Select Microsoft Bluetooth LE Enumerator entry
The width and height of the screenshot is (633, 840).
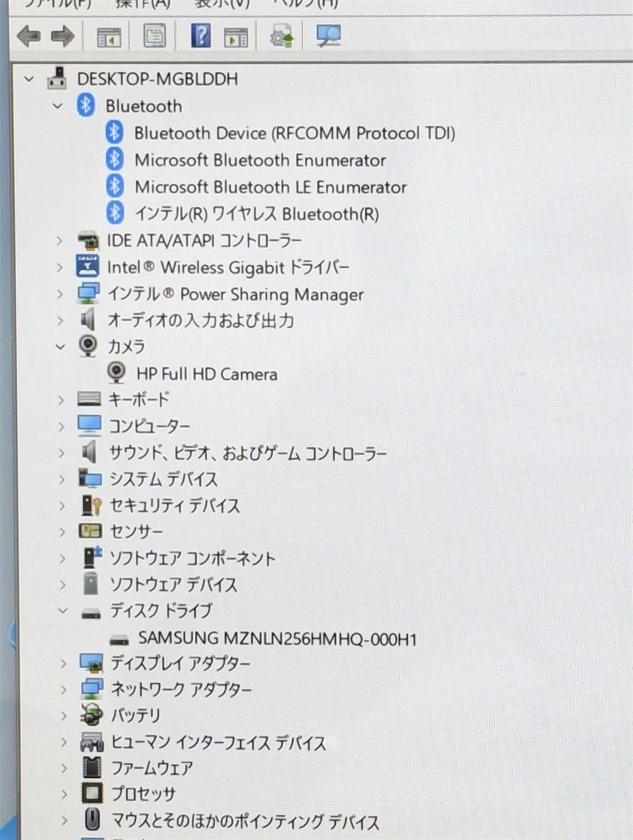(270, 187)
